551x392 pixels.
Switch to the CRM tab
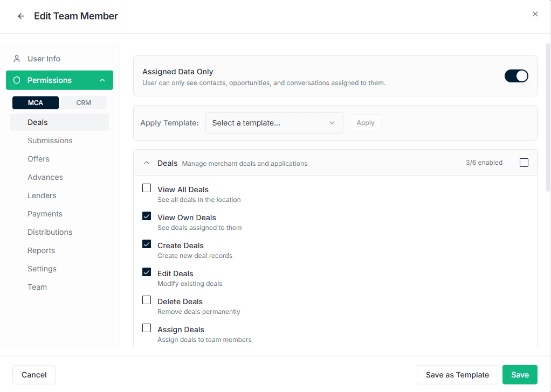click(84, 103)
